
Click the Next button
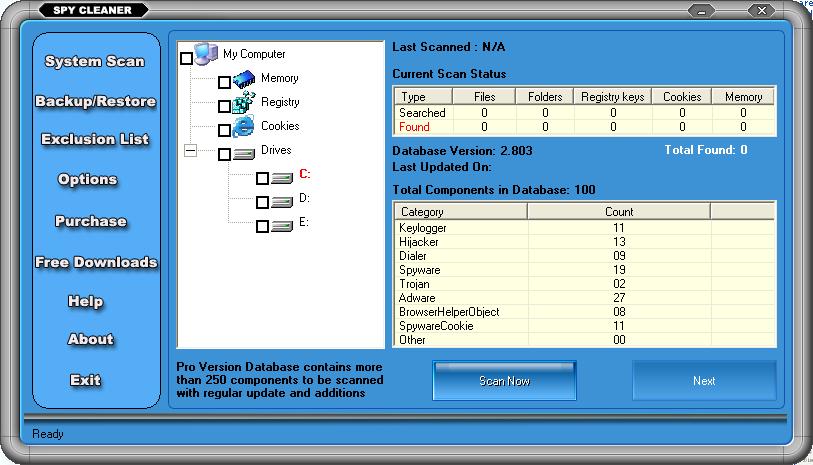click(704, 381)
